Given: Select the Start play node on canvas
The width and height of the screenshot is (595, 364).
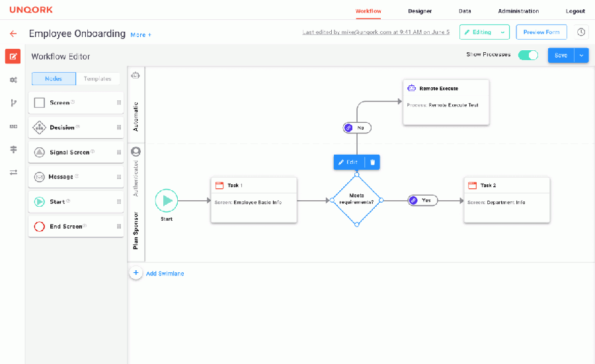Looking at the screenshot, I should pyautogui.click(x=167, y=201).
